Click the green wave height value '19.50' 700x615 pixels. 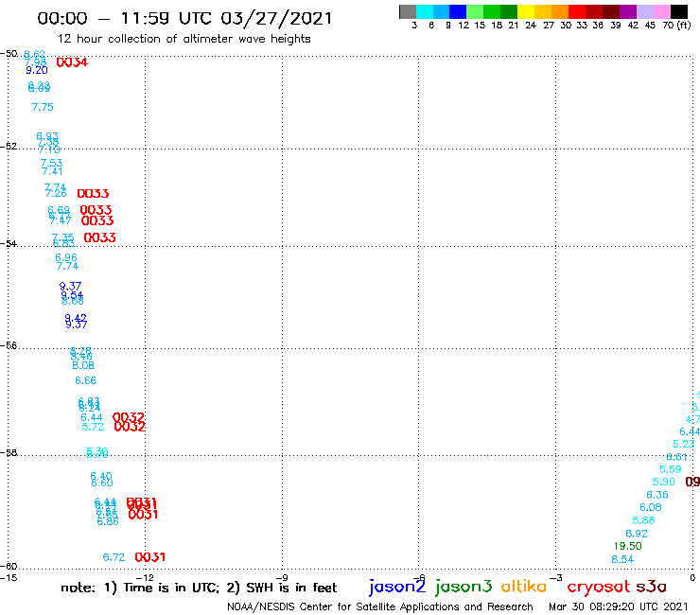[628, 546]
